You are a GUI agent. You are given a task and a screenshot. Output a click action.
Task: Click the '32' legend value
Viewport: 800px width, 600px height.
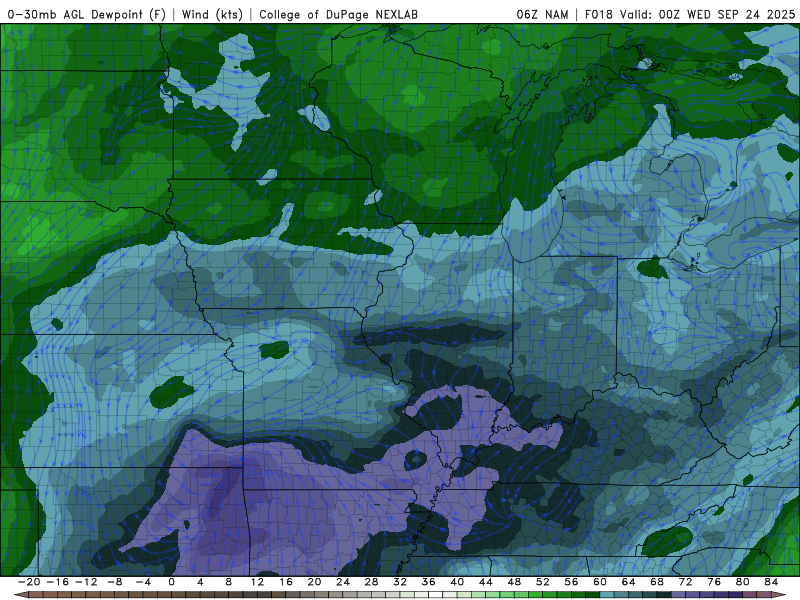click(400, 582)
